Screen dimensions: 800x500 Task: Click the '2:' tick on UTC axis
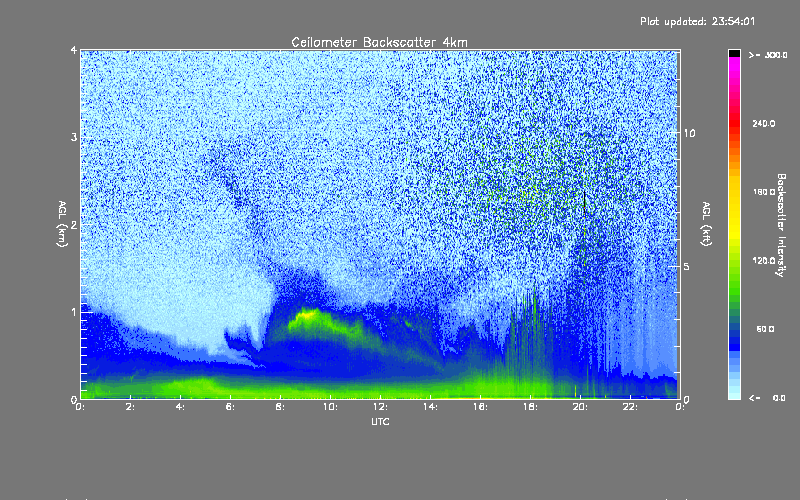click(131, 407)
